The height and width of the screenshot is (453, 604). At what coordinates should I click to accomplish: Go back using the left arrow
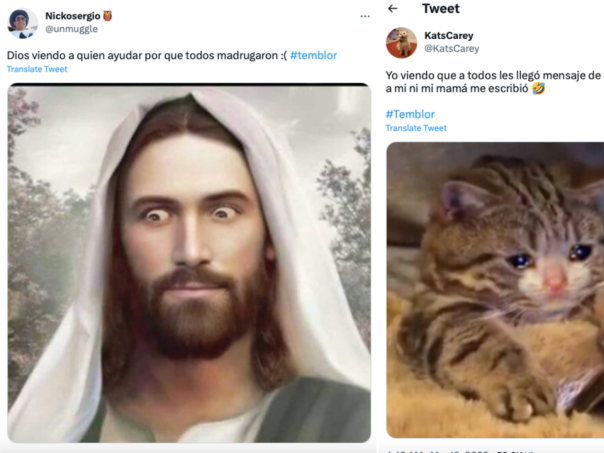click(393, 9)
